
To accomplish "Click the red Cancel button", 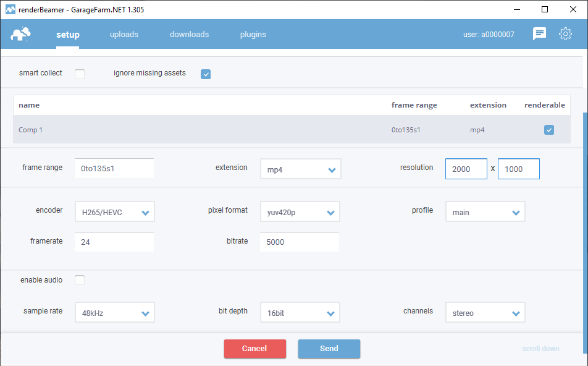I will tap(255, 349).
